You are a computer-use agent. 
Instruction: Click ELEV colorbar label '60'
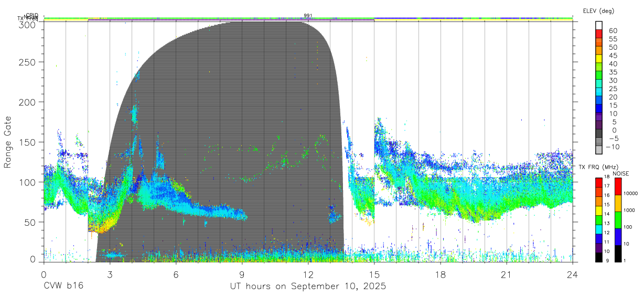pyautogui.click(x=613, y=31)
